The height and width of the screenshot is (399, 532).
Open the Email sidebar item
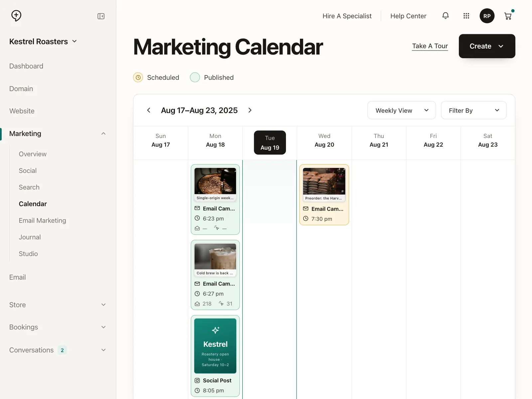(x=18, y=277)
